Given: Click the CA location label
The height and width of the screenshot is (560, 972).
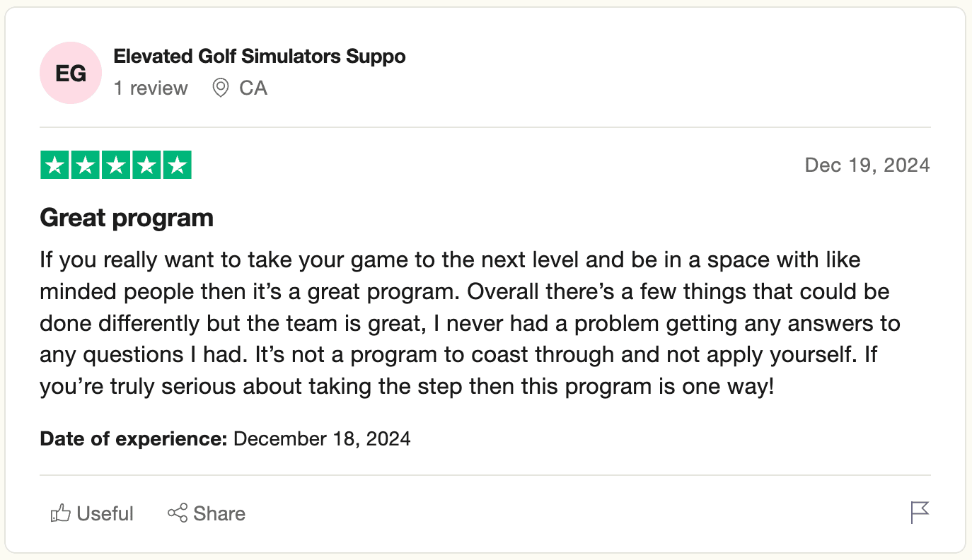Looking at the screenshot, I should coord(253,88).
